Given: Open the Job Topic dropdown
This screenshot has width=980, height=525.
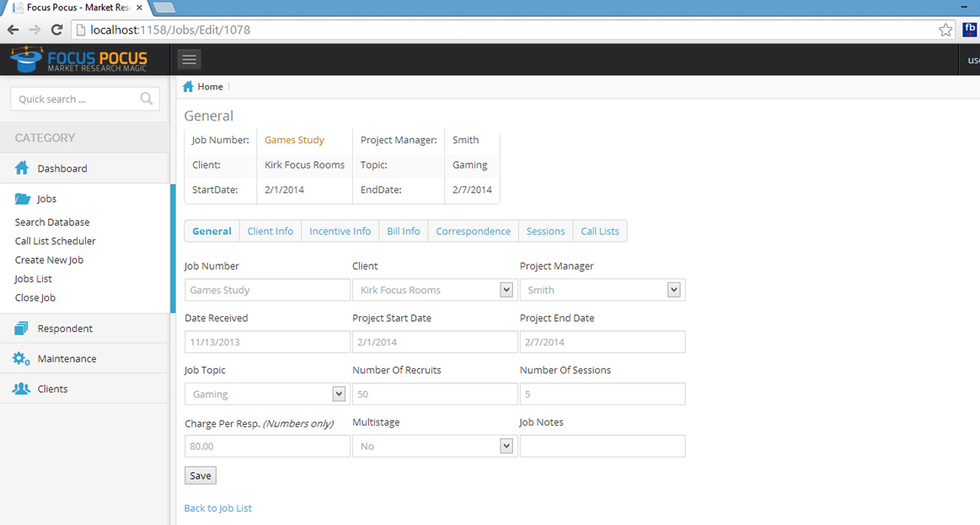Looking at the screenshot, I should pyautogui.click(x=267, y=394).
